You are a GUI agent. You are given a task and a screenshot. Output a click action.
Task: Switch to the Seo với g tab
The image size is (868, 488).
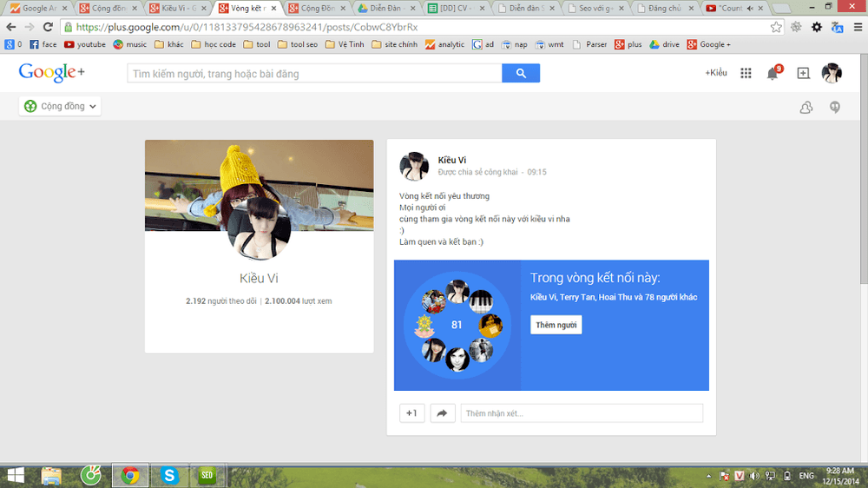pyautogui.click(x=595, y=9)
